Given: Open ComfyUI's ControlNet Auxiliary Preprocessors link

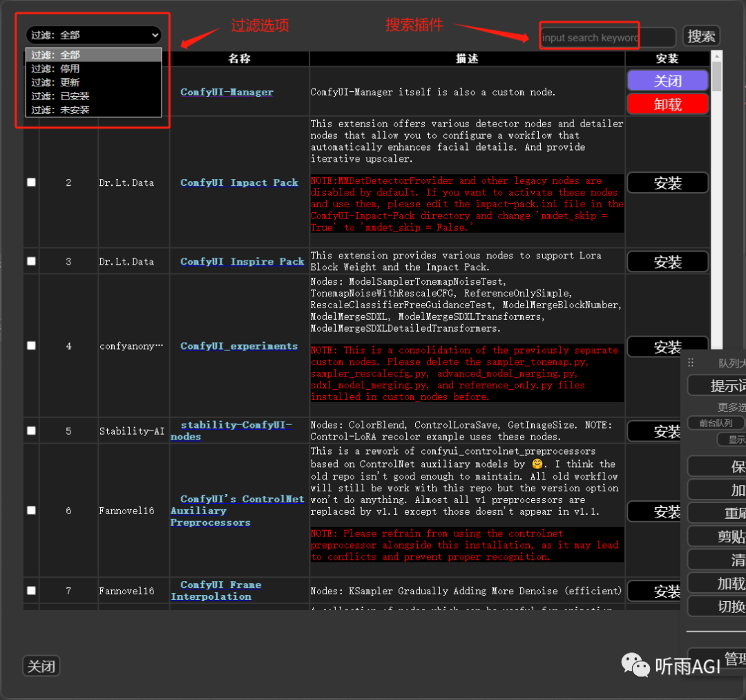Looking at the screenshot, I should (x=238, y=511).
